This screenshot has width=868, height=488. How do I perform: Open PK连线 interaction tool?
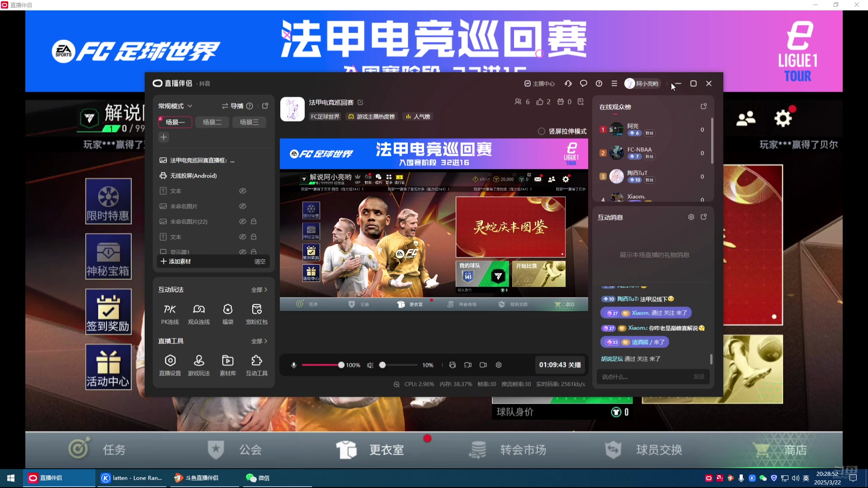click(170, 314)
